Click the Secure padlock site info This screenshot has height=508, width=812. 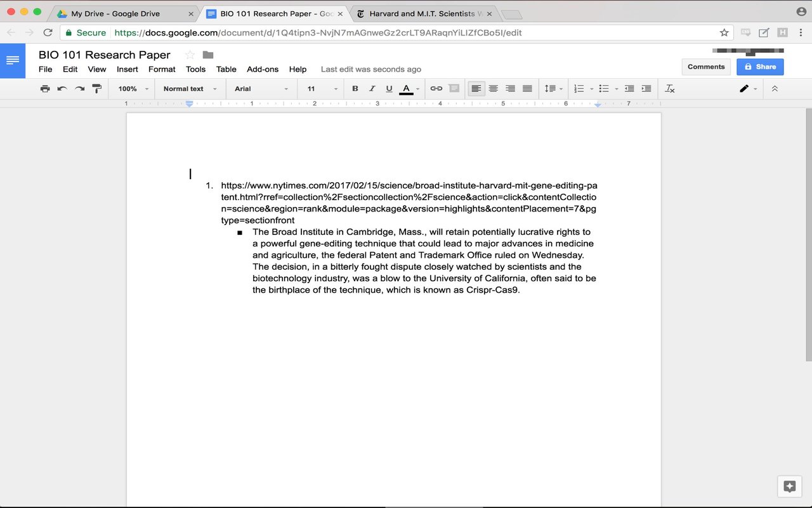85,32
